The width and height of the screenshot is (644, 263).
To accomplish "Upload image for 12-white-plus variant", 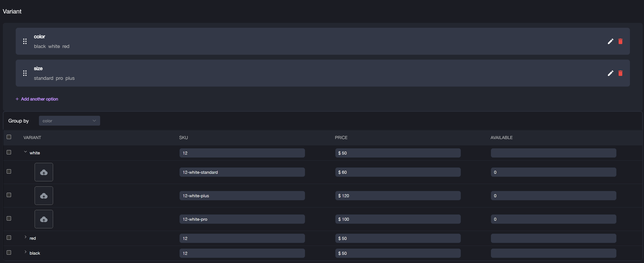I will click(44, 196).
